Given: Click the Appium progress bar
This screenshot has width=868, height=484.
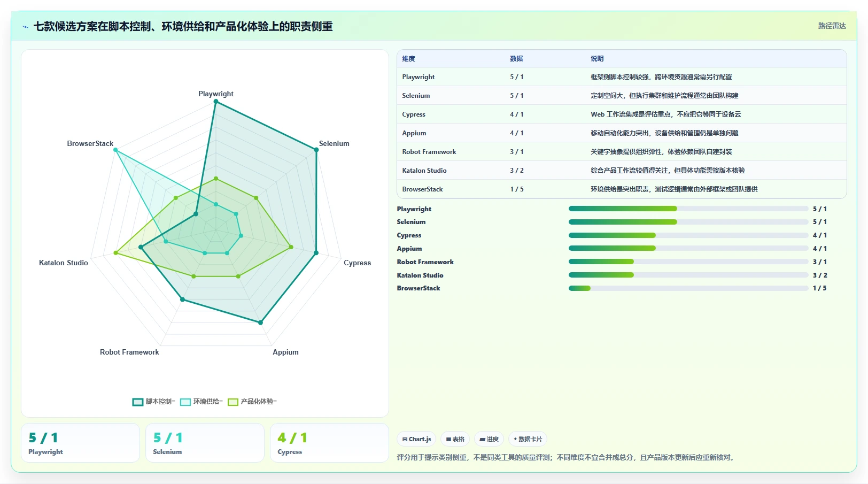Looking at the screenshot, I should click(x=688, y=248).
